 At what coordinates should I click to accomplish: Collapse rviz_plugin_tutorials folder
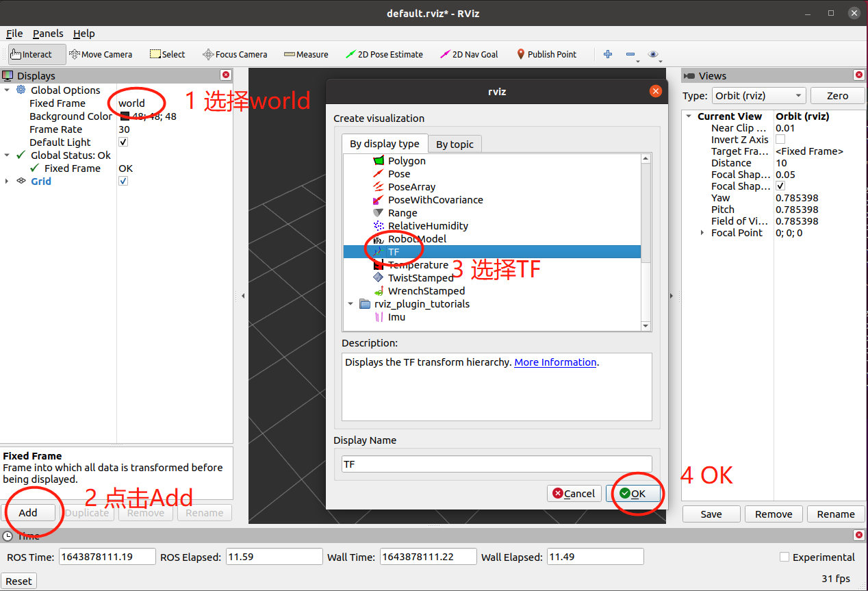351,304
